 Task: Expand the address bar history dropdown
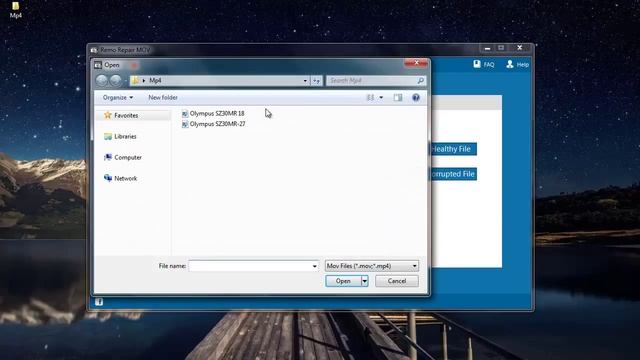click(x=305, y=81)
